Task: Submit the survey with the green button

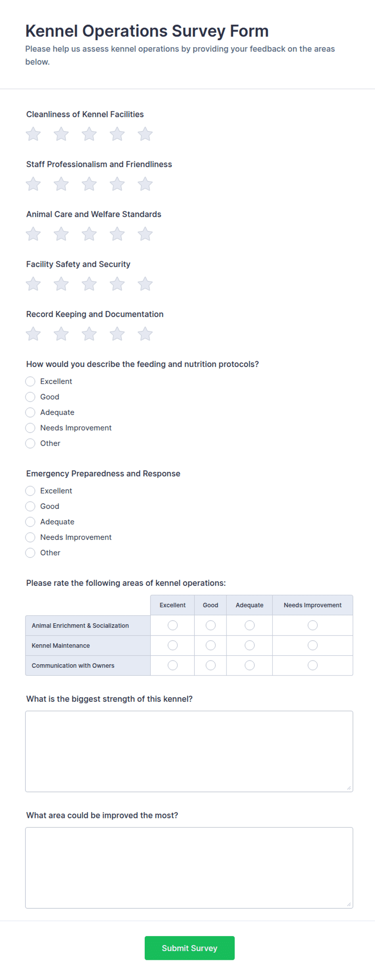Action: (190, 948)
